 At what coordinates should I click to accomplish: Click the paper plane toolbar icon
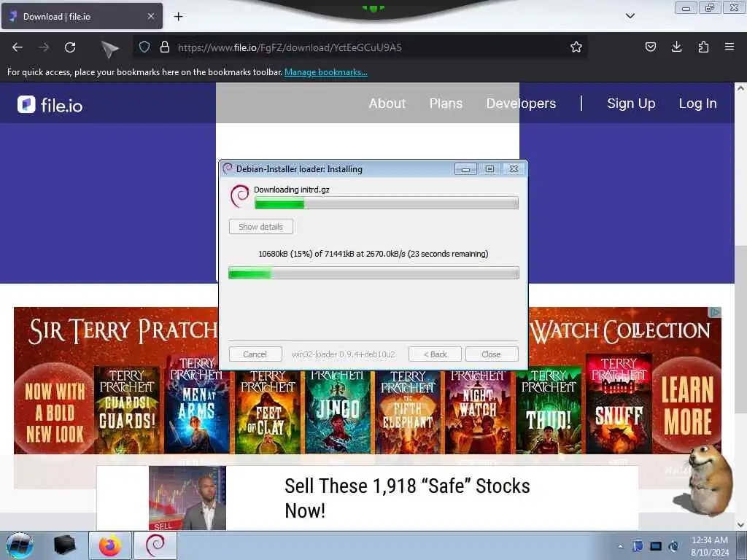[x=109, y=49]
